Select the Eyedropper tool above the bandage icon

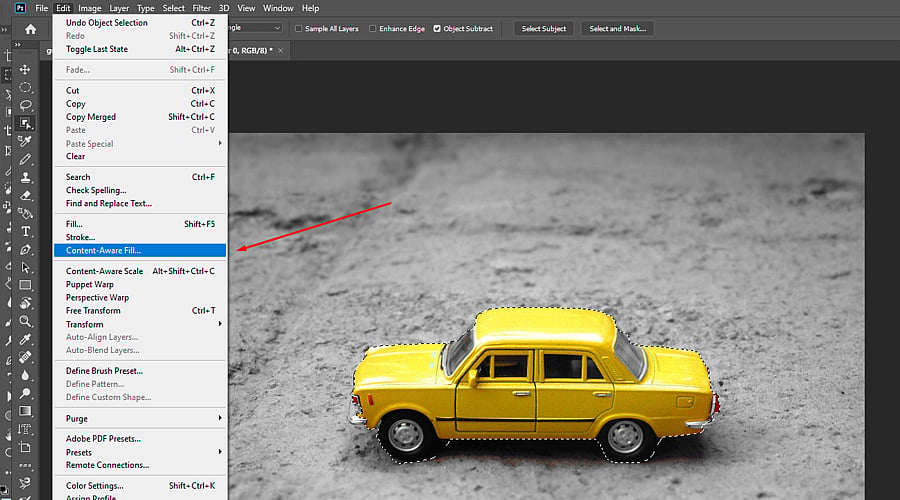click(x=25, y=339)
